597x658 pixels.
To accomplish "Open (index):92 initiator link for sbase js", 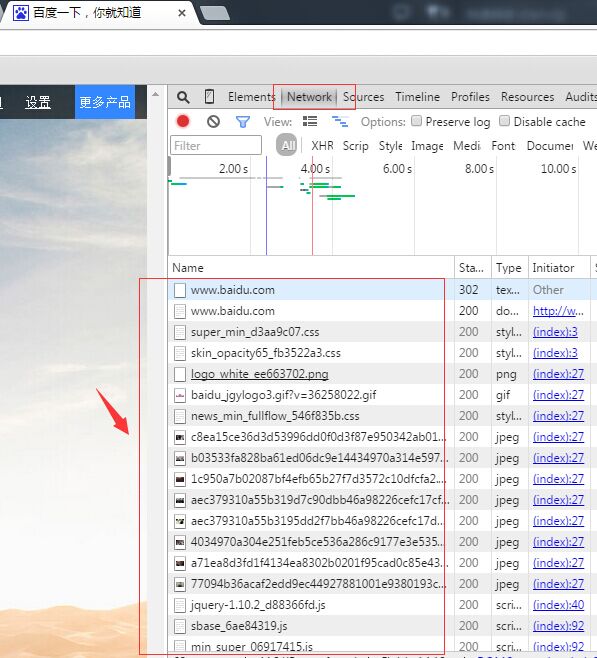I will coord(558,626).
